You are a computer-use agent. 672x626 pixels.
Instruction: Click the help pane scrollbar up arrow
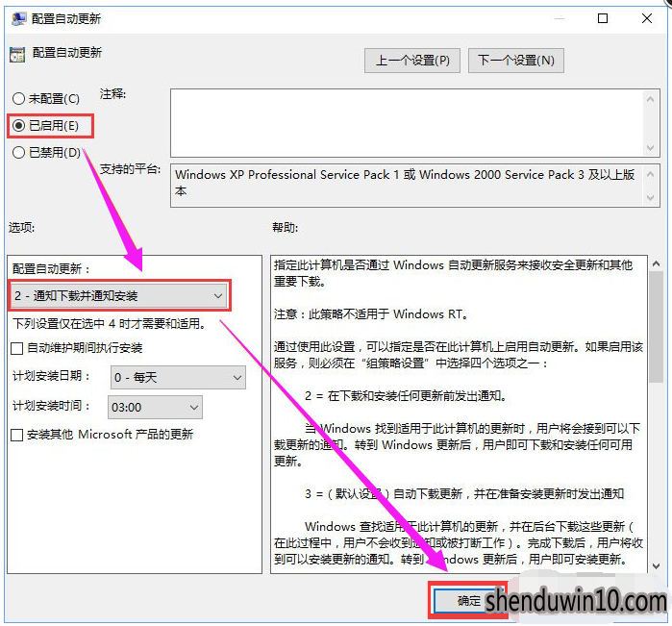(656, 263)
